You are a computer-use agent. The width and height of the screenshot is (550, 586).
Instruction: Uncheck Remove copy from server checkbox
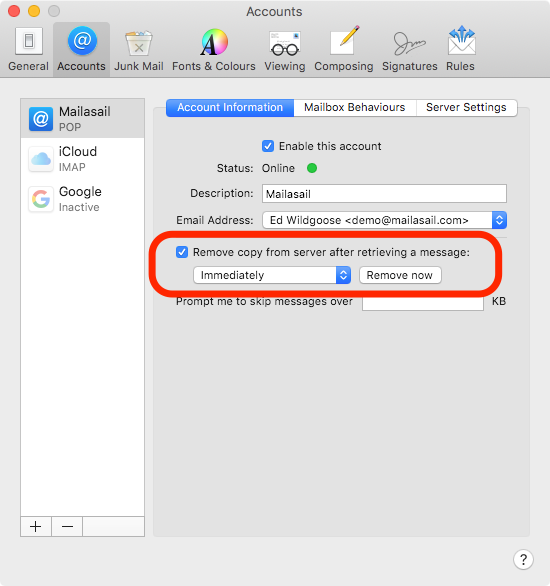pyautogui.click(x=182, y=252)
